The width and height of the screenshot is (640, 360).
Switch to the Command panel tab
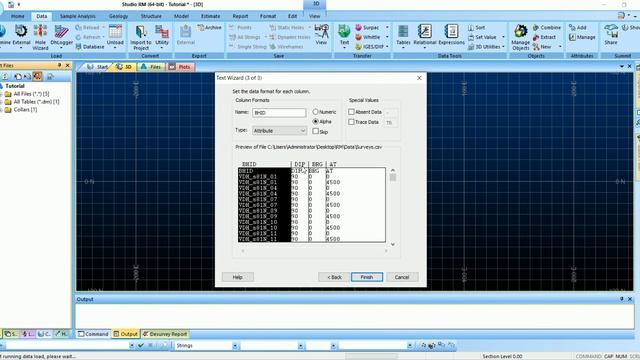pos(93,334)
